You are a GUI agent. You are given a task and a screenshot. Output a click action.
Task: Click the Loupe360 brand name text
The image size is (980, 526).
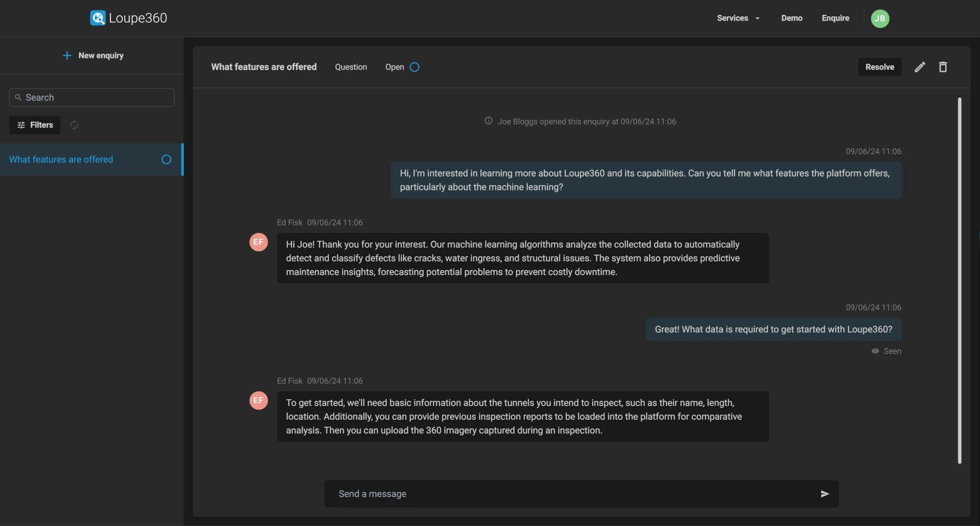[x=138, y=18]
